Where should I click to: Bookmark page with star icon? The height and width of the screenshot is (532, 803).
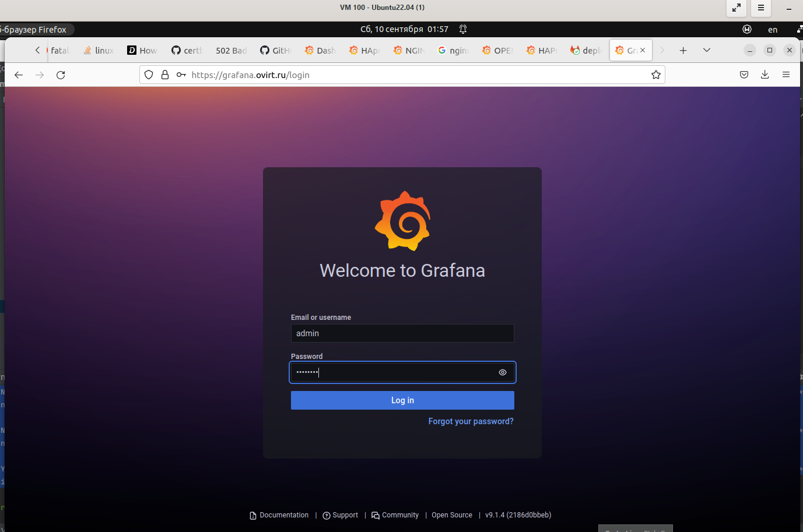[656, 75]
